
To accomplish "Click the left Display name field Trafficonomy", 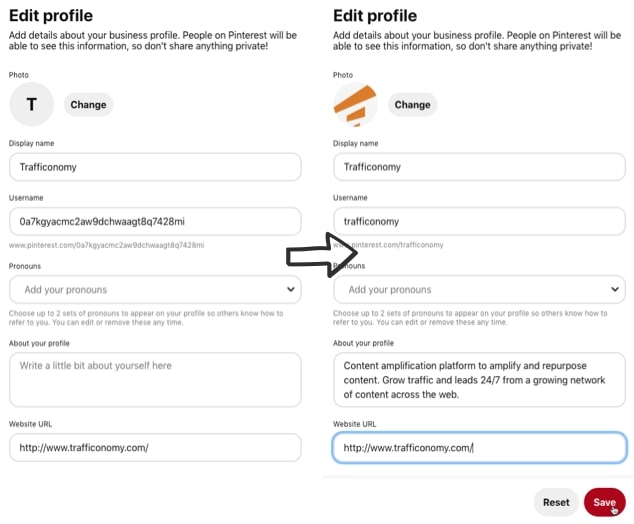I will coord(155,167).
